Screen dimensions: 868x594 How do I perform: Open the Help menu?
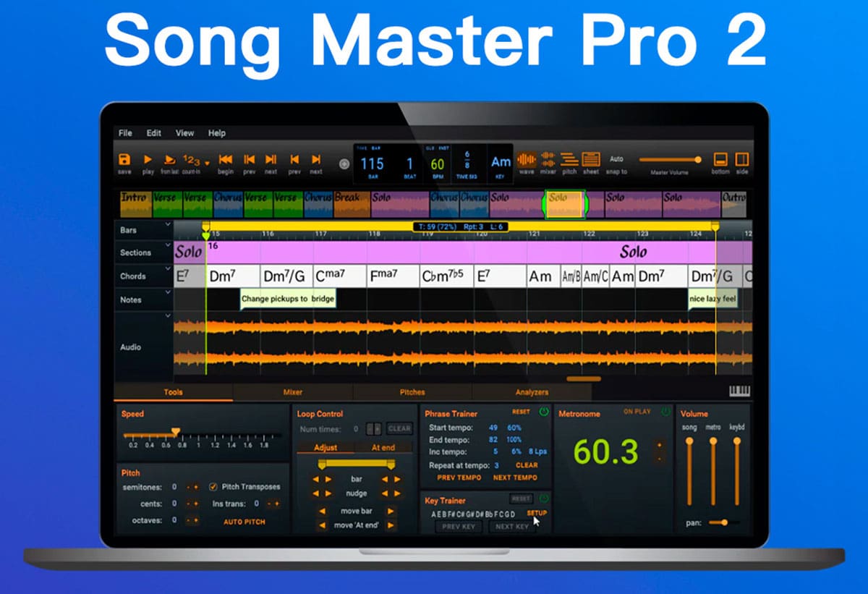(x=217, y=133)
